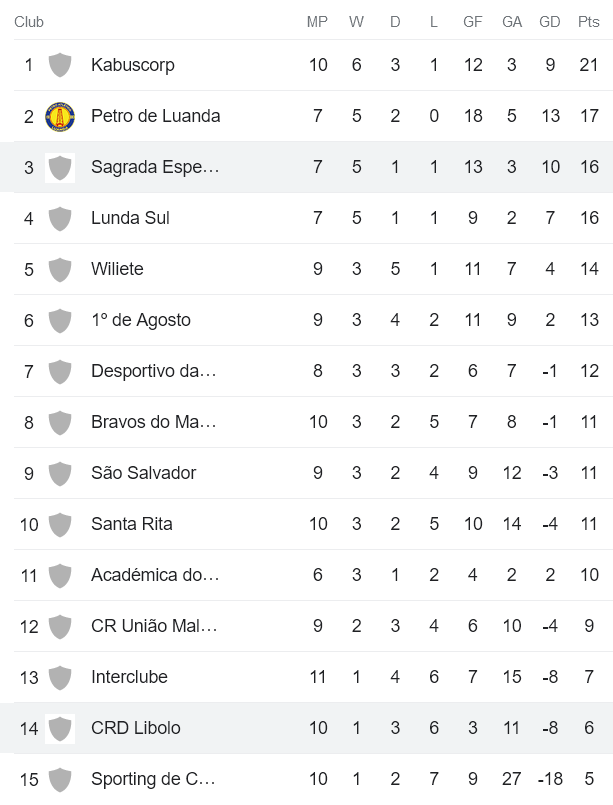
Task: Select the São Salvador team name
Action: click(143, 473)
